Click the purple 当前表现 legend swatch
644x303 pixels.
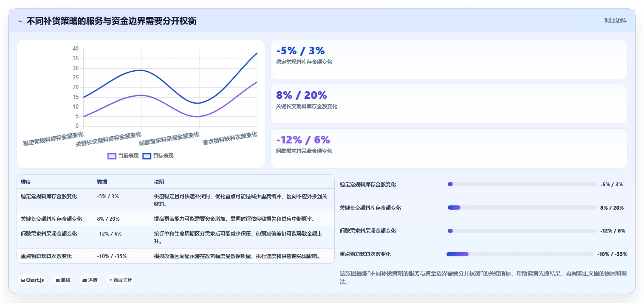pos(112,156)
